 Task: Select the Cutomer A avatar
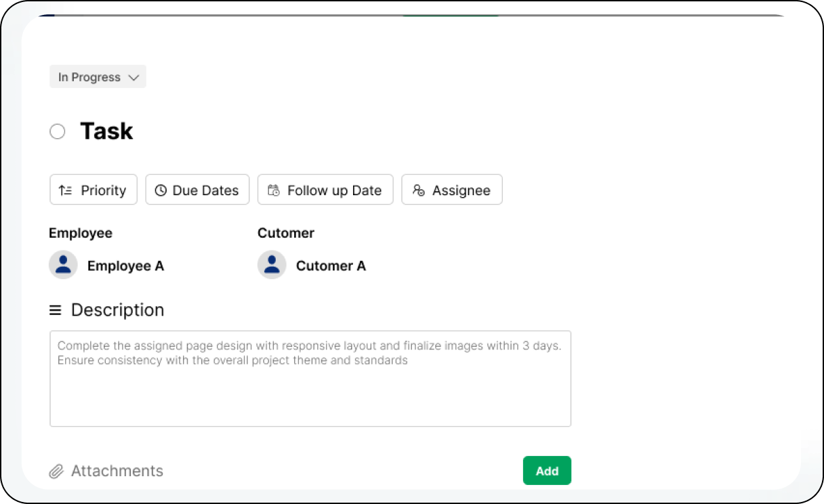[272, 265]
